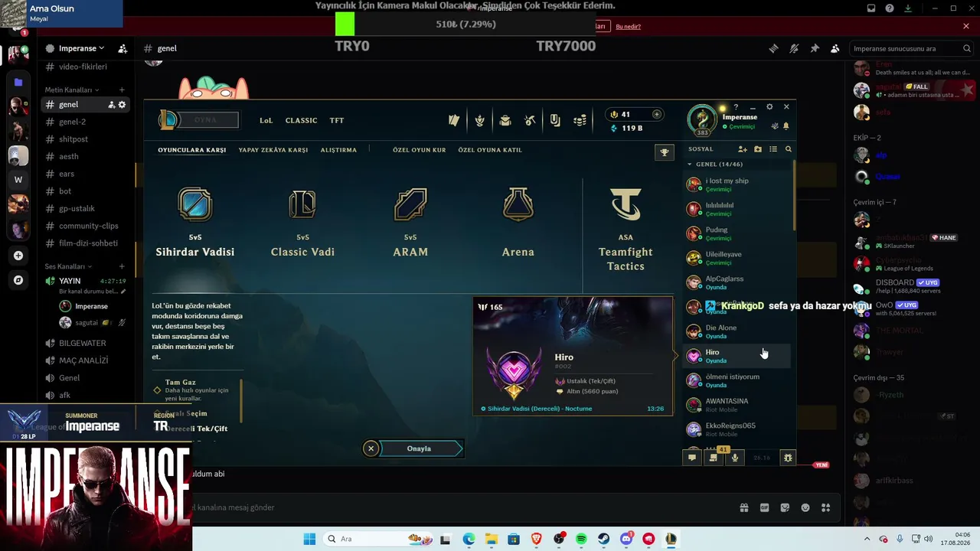Click the trophy icon below the RP balance
Image resolution: width=980 pixels, height=551 pixels.
pyautogui.click(x=665, y=152)
